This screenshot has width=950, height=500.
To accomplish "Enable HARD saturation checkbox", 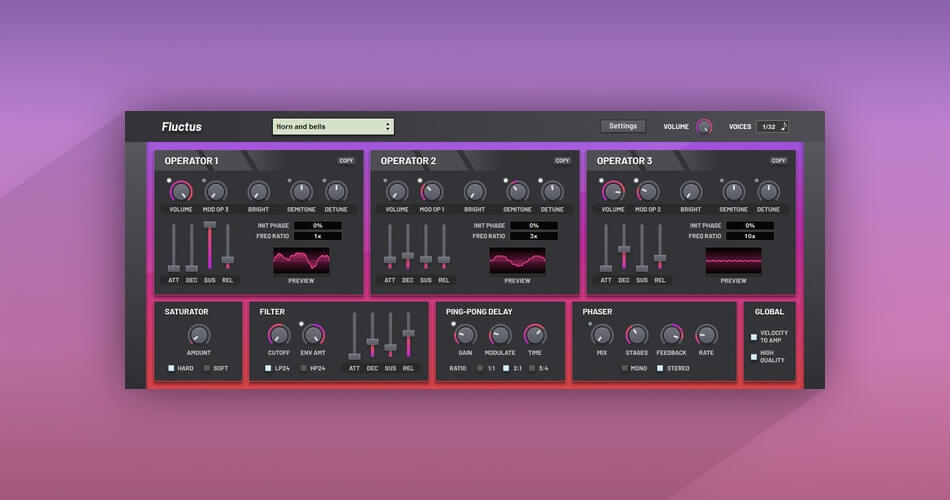I will click(171, 368).
